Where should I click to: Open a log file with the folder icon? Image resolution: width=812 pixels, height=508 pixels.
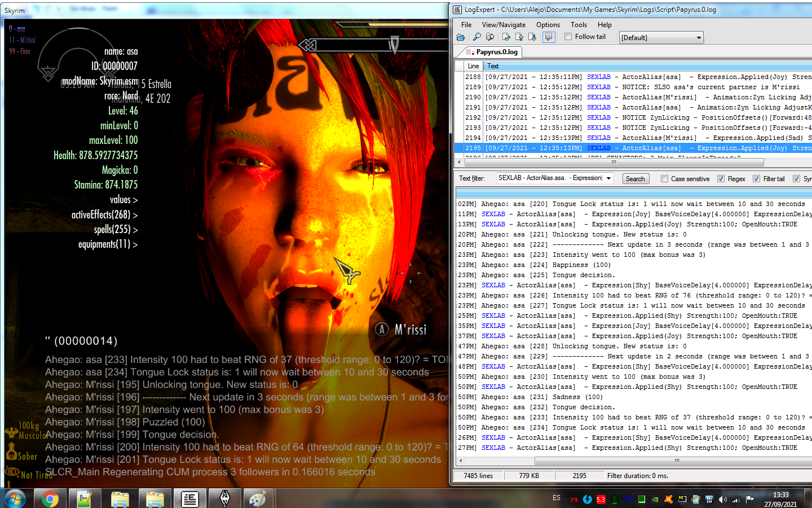coord(461,37)
